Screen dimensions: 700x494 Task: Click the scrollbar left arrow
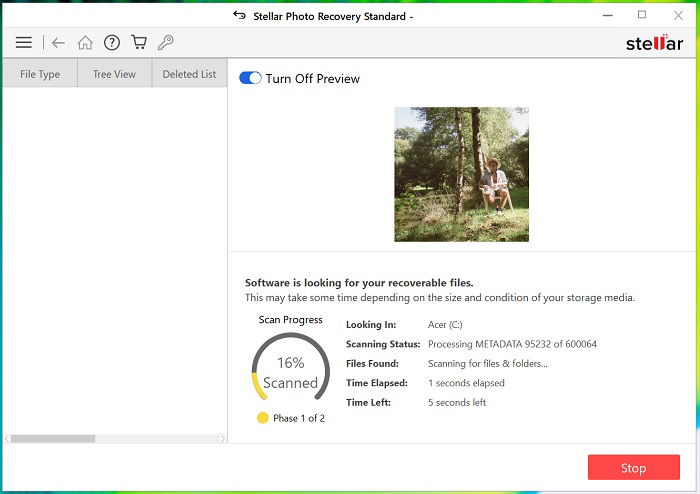pos(7,439)
